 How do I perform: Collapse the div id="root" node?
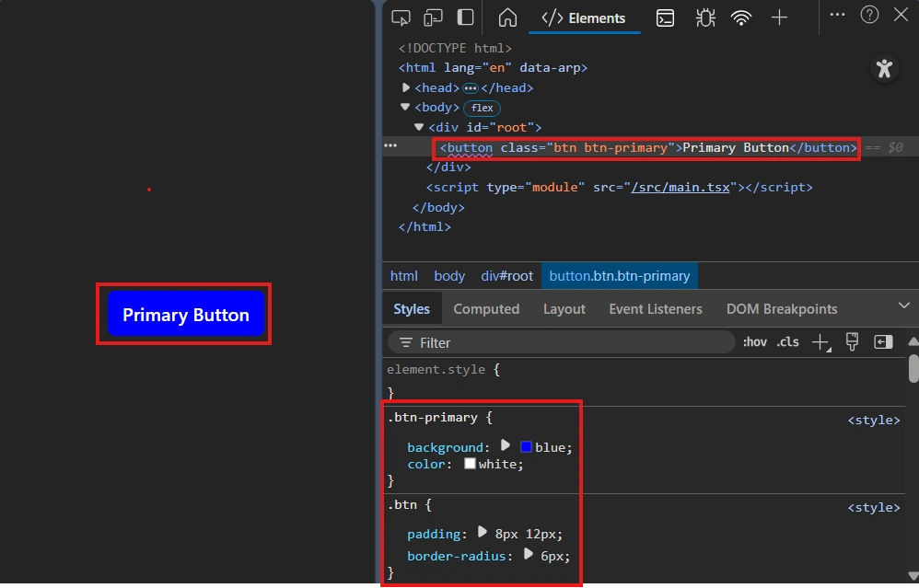tap(418, 127)
